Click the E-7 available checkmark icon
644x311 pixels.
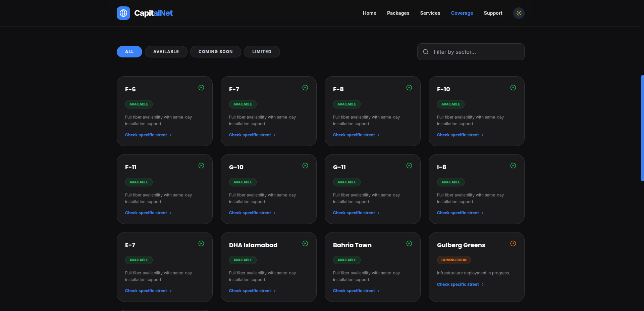(x=201, y=243)
